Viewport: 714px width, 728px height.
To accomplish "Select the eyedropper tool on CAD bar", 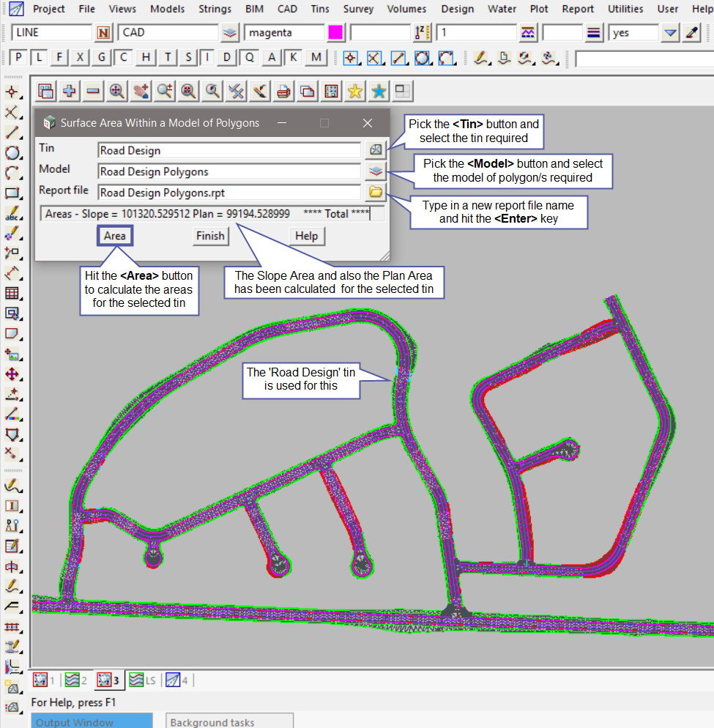I will [x=692, y=33].
